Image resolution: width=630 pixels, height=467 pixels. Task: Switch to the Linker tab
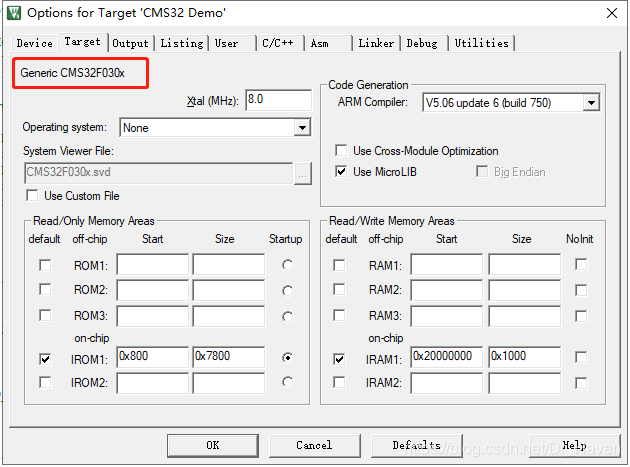376,43
